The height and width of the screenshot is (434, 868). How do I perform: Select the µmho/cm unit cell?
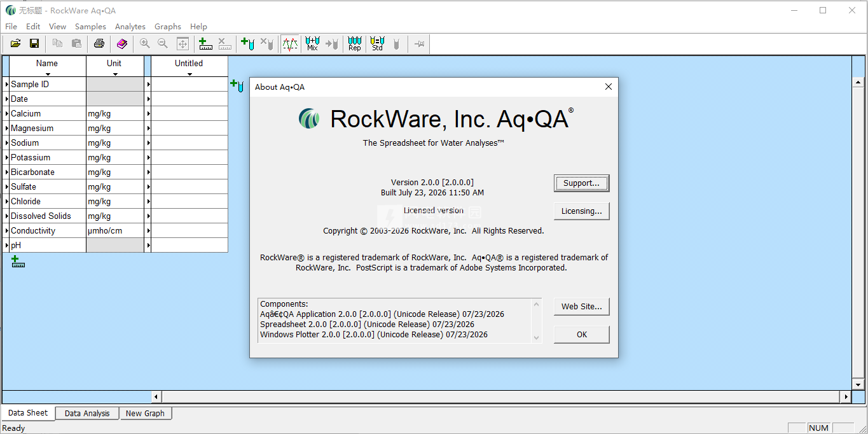[115, 230]
